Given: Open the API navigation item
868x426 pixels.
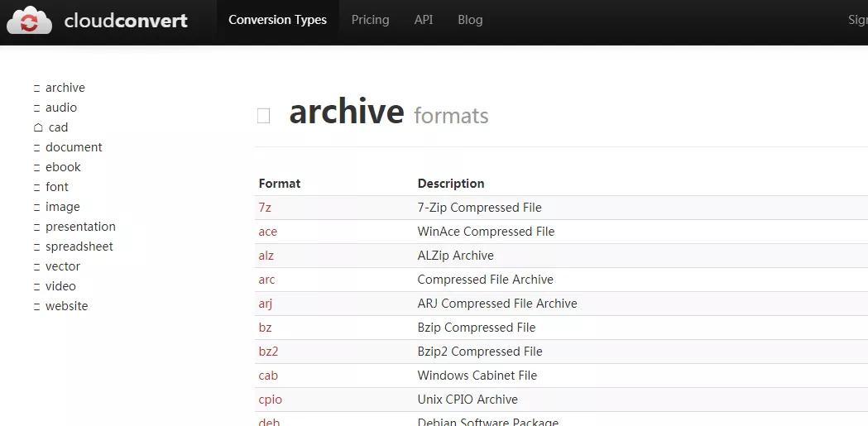Looking at the screenshot, I should click(x=424, y=20).
